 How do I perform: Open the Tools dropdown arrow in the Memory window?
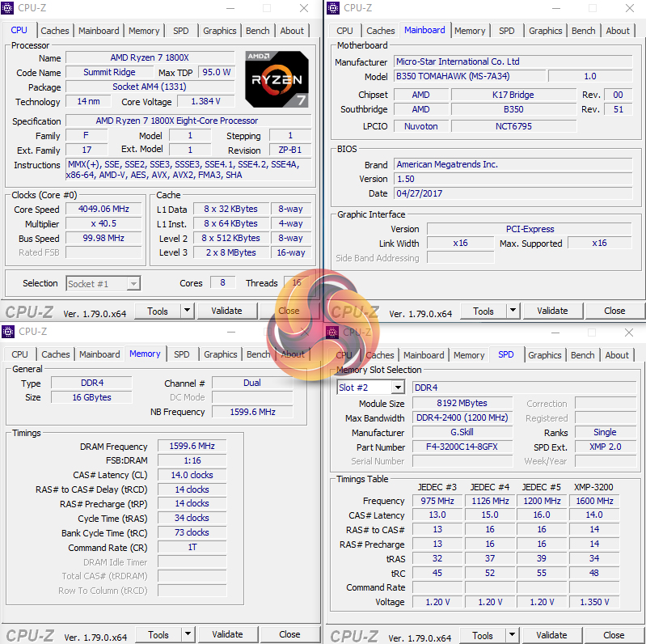(188, 634)
